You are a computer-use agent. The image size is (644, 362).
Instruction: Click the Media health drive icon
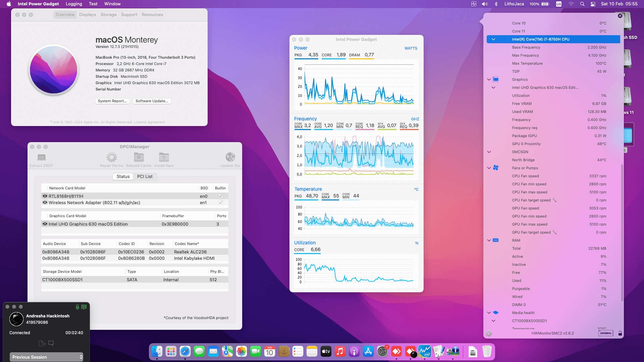(496, 313)
